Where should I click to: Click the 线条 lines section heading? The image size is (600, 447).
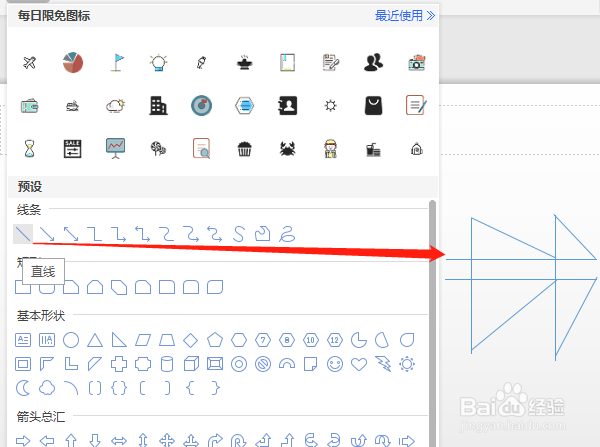(x=29, y=210)
